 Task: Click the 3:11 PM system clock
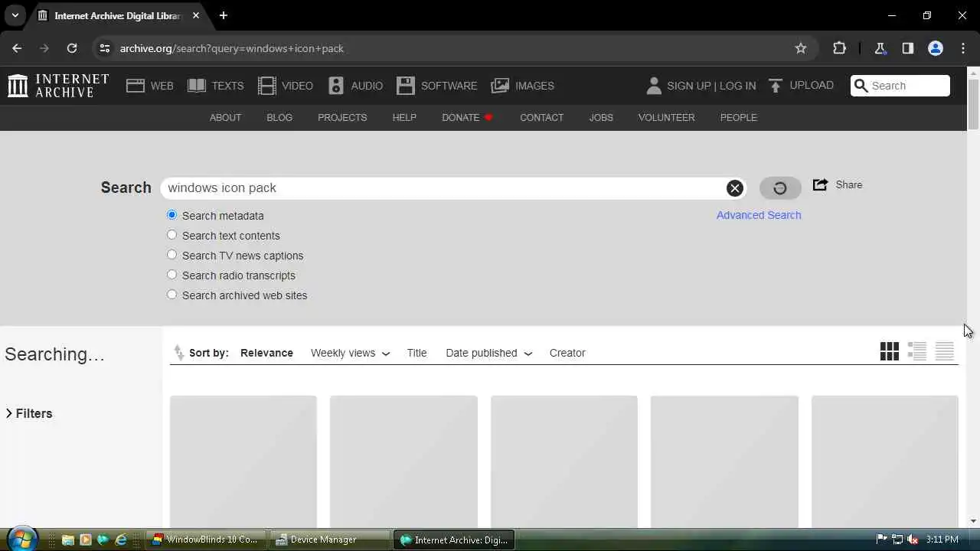942,540
